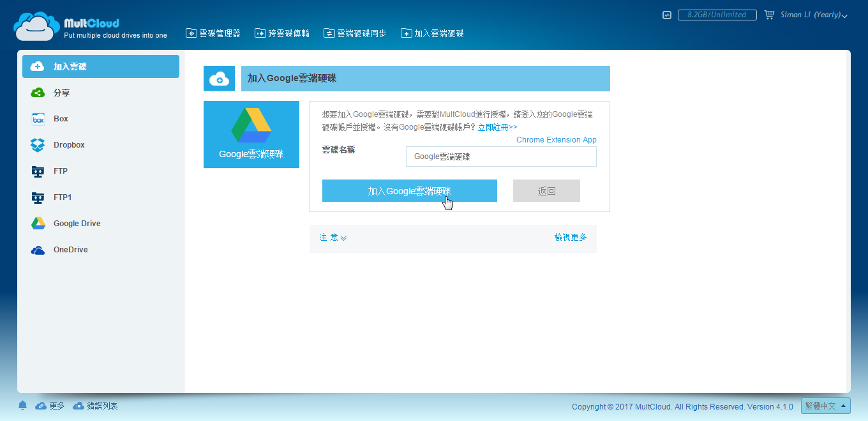Screen dimensions: 868x421
Task: Open the 繁體中文 language dropdown
Action: 826,406
